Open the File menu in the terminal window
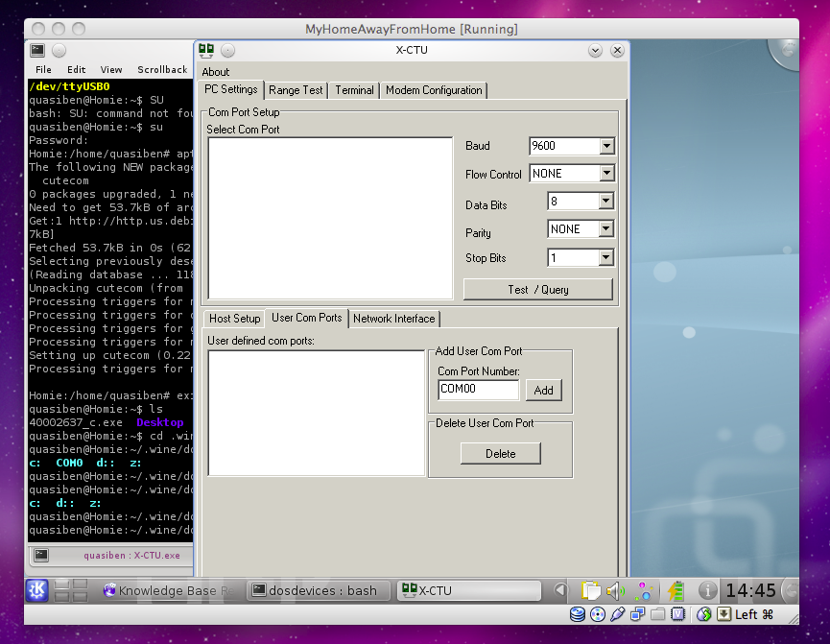This screenshot has width=830, height=644. point(43,70)
